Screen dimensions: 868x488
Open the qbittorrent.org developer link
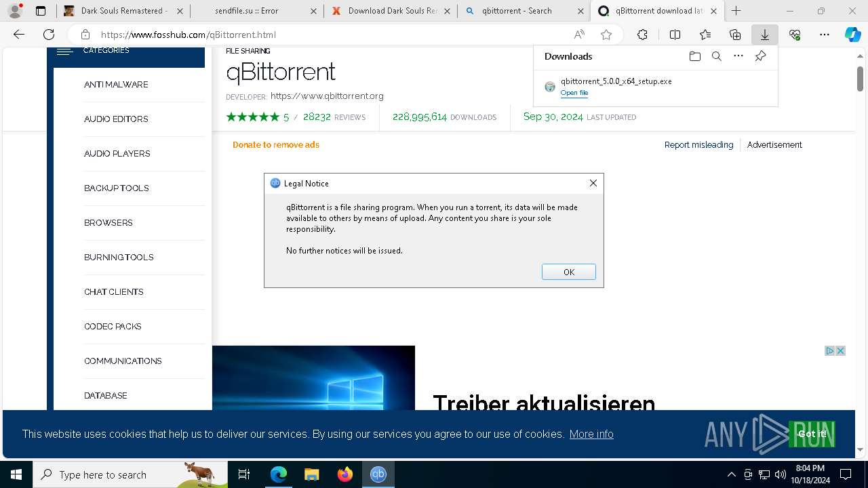point(327,96)
